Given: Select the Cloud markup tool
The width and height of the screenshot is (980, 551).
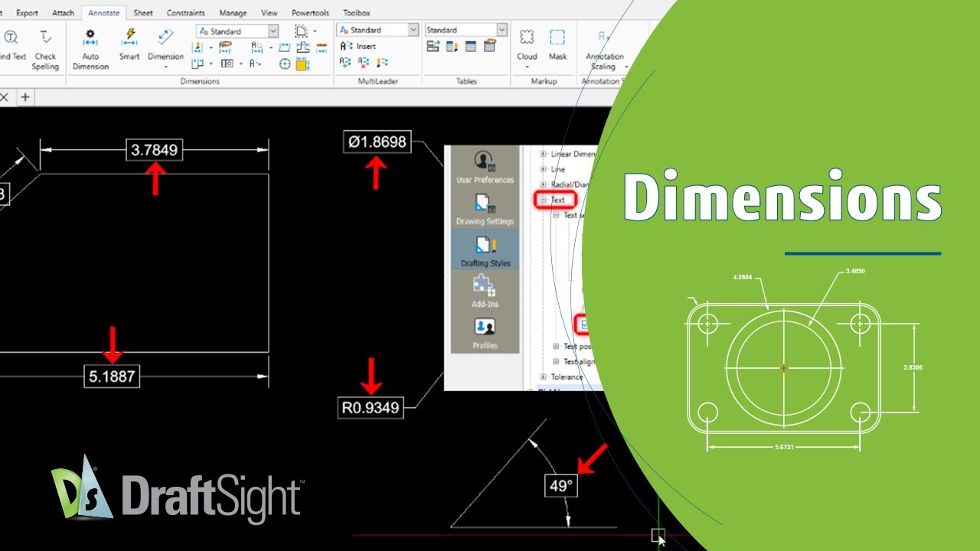Looking at the screenshot, I should pyautogui.click(x=527, y=44).
